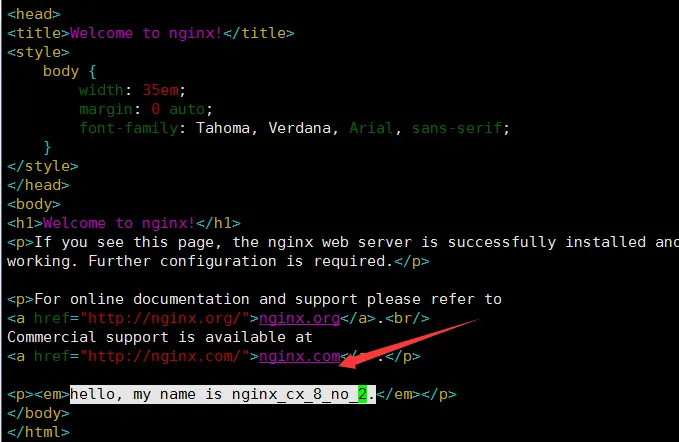Click the opening <head> tag line
Image resolution: width=679 pixels, height=442 pixels.
point(34,14)
